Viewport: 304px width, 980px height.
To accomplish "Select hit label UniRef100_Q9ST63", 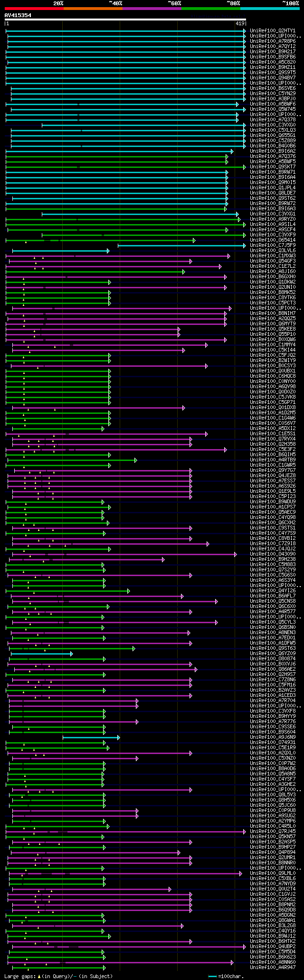I will (x=273, y=648).
